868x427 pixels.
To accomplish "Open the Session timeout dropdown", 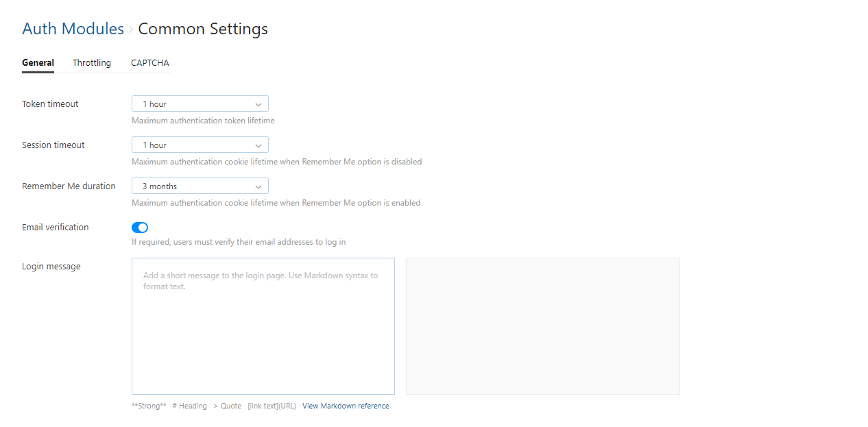I will (x=200, y=145).
